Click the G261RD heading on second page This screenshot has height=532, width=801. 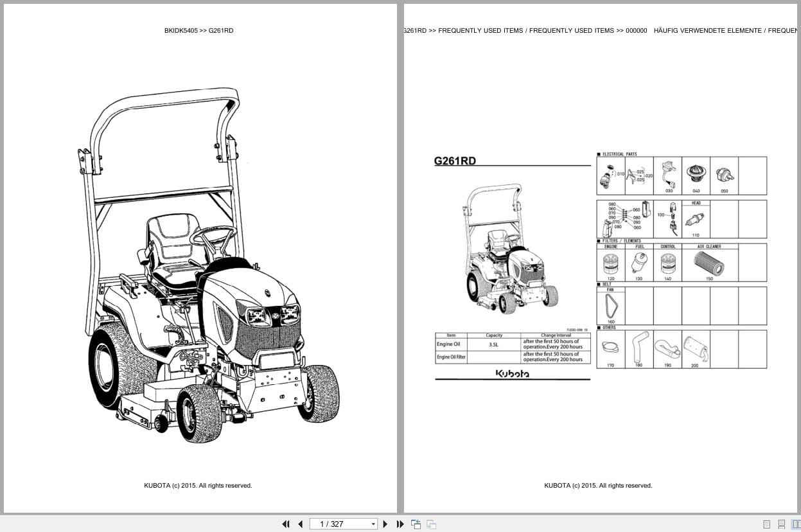tap(455, 161)
